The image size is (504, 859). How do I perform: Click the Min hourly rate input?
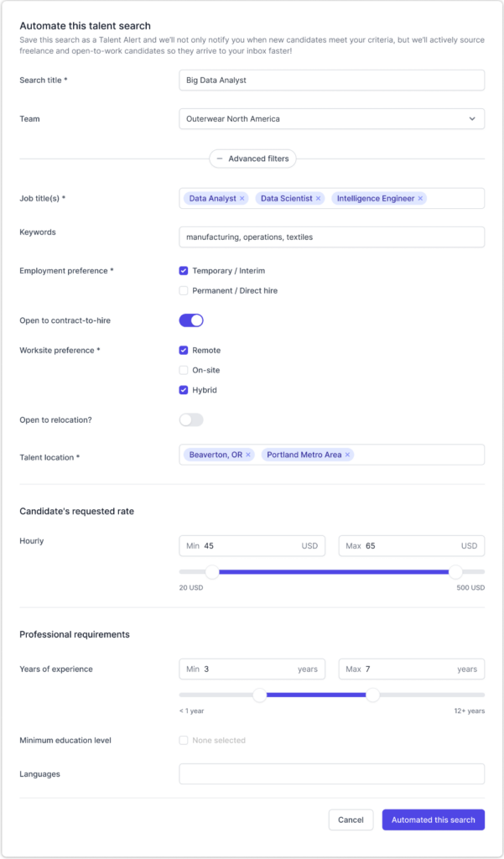pos(252,545)
